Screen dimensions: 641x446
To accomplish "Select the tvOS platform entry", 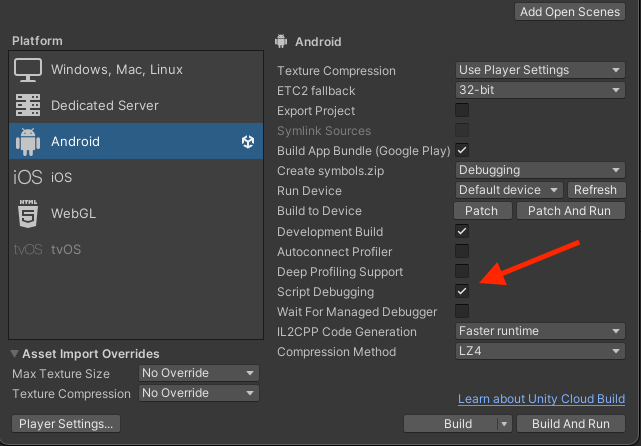I will (x=136, y=249).
